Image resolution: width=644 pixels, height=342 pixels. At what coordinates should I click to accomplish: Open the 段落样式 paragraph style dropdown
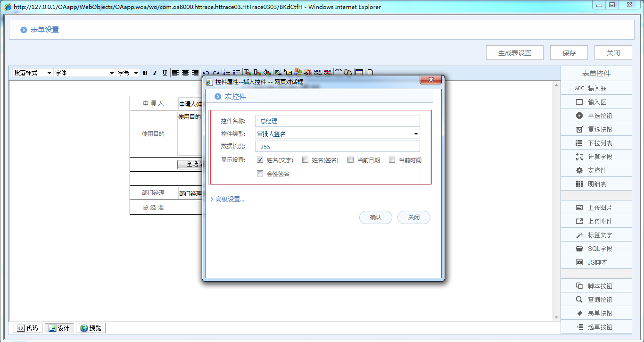point(32,73)
